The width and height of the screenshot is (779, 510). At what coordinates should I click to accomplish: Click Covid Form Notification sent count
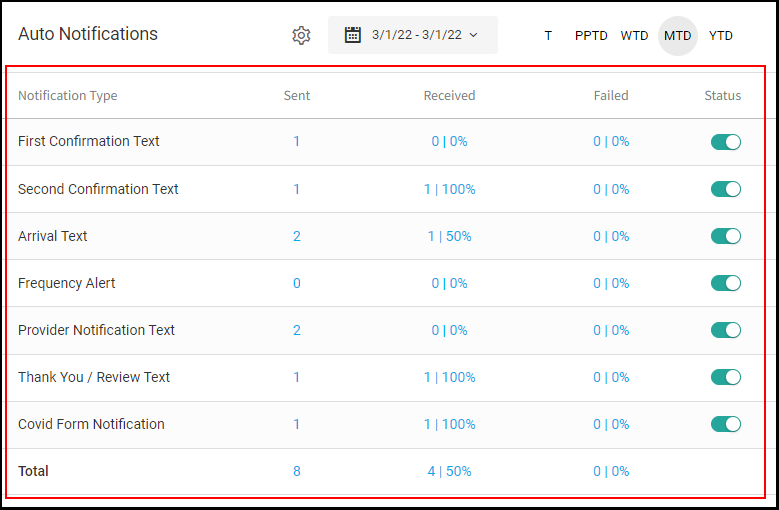297,424
